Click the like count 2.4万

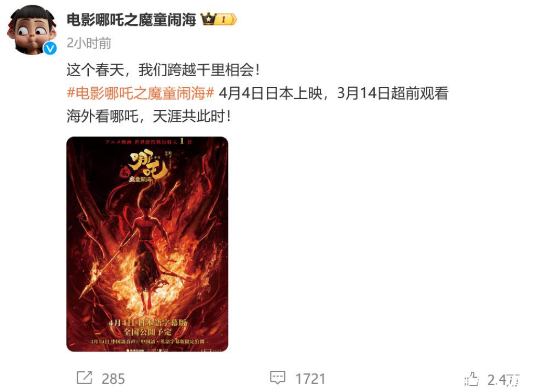tap(503, 380)
